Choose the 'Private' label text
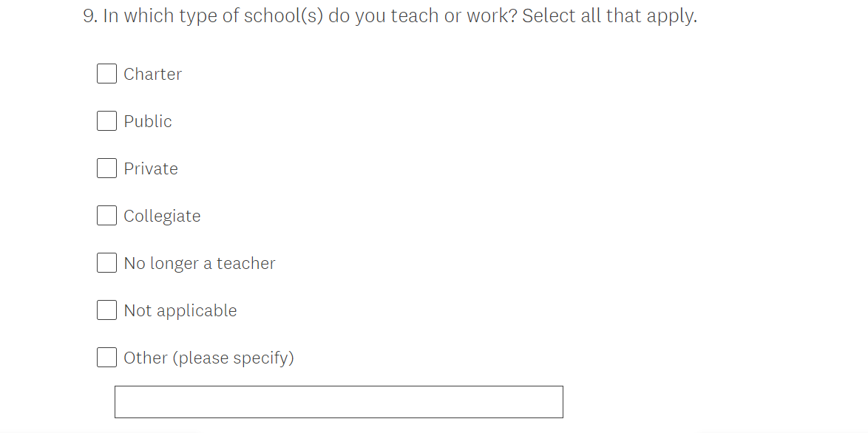Viewport: 868px width, 433px height. click(151, 168)
